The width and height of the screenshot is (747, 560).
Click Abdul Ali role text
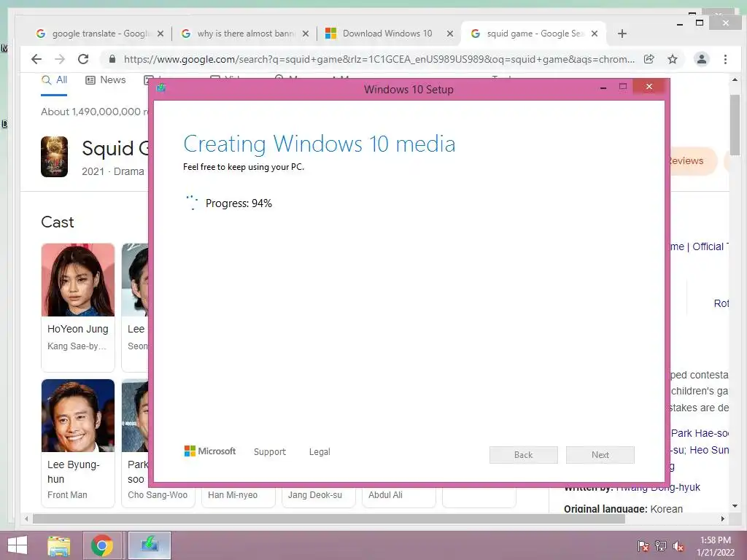pyautogui.click(x=385, y=495)
